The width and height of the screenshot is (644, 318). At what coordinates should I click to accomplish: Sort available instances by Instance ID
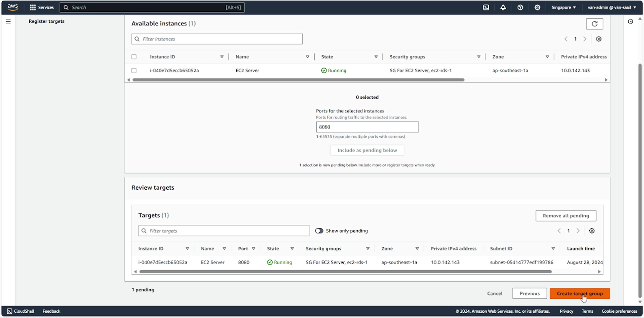(222, 57)
